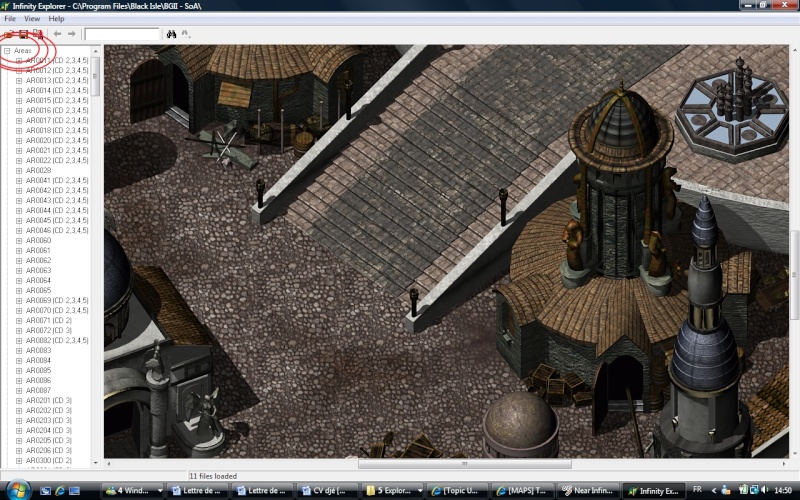
Task: Expand the AR0020 tree node
Action: tap(19, 141)
